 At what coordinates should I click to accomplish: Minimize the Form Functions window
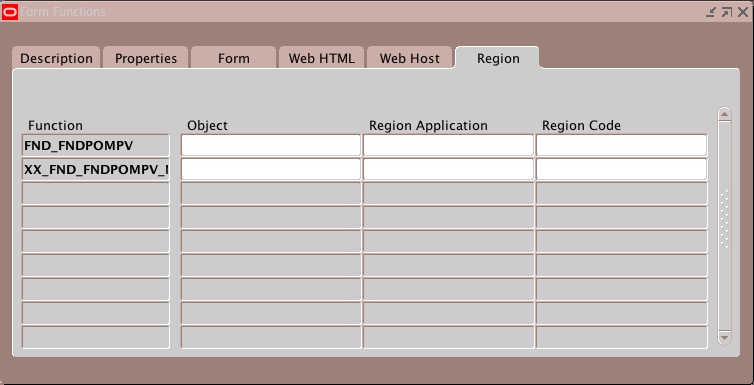pos(711,12)
